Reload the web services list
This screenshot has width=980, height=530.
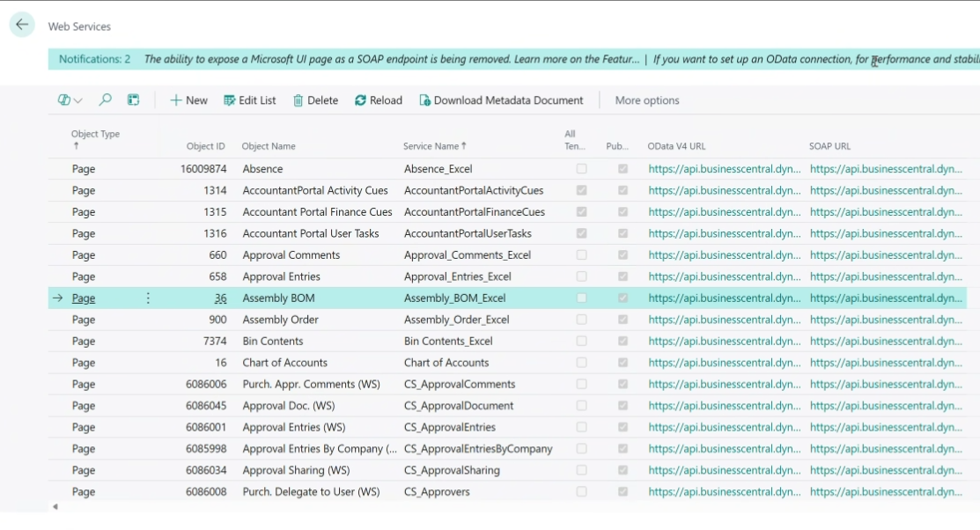pos(379,100)
